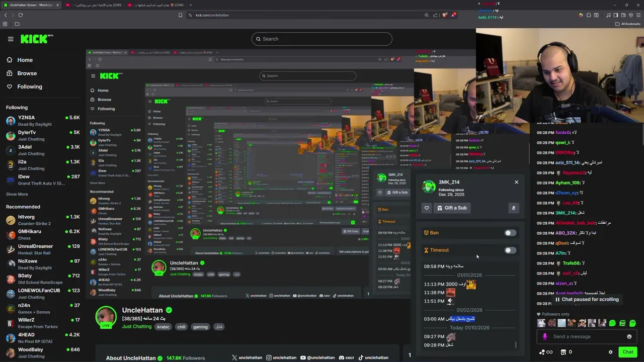Close the 3MK_214 user card
This screenshot has height=362, width=644.
click(516, 182)
